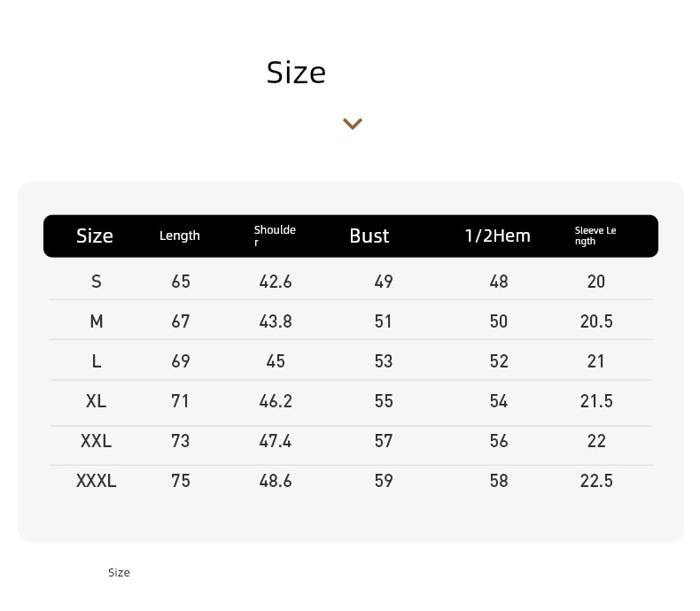Click the large Size heading
The height and width of the screenshot is (611, 700).
tap(296, 73)
